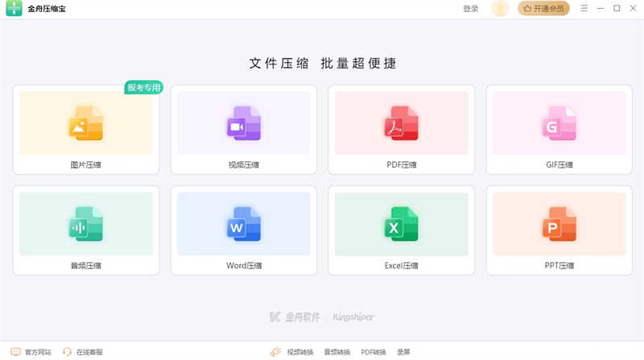Open the PDF压缩 red PDF icon
The height and width of the screenshot is (360, 644).
[401, 123]
